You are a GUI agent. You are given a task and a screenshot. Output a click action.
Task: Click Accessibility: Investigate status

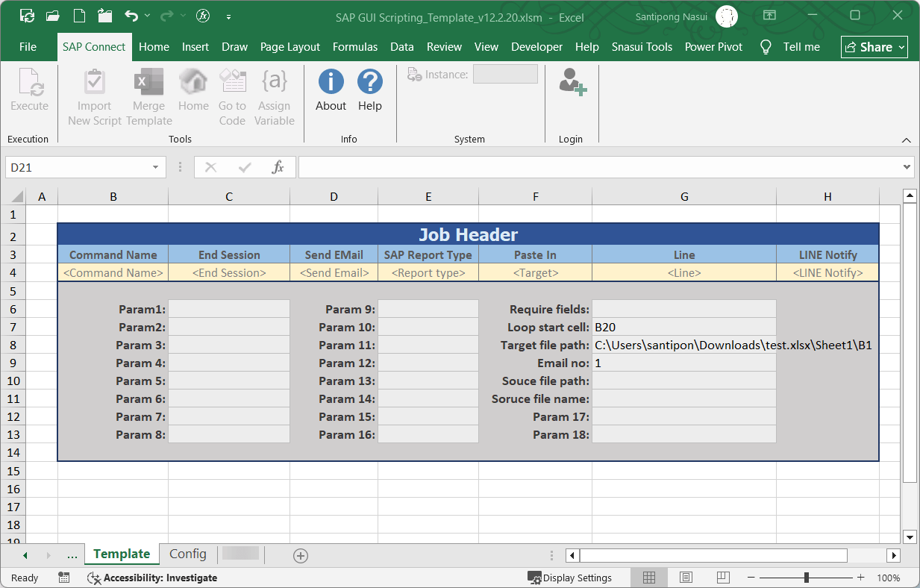152,578
